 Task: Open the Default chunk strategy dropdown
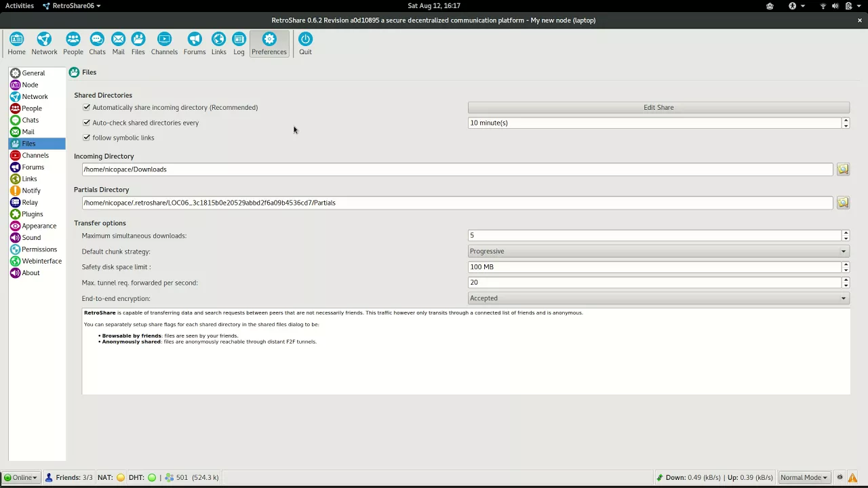click(658, 251)
